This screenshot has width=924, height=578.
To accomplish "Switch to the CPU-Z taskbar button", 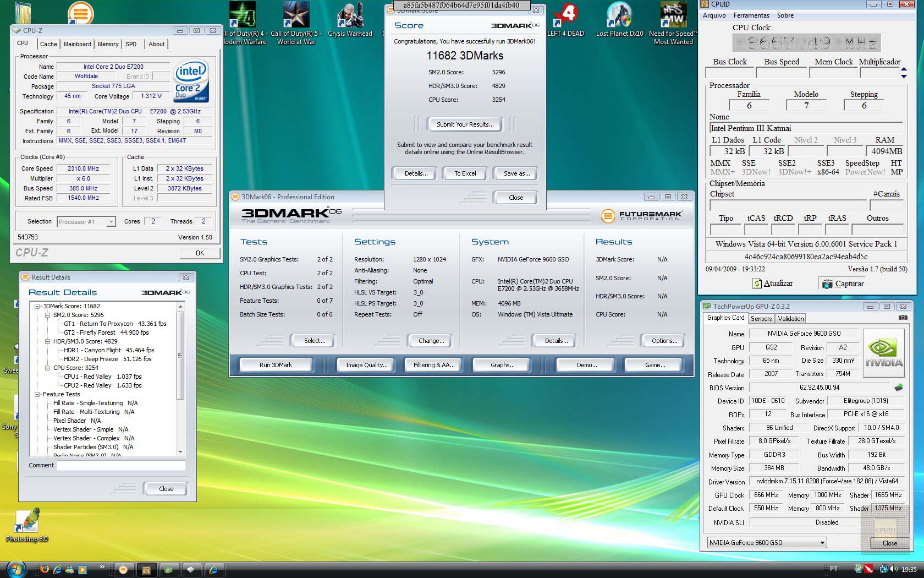I will pos(191,570).
